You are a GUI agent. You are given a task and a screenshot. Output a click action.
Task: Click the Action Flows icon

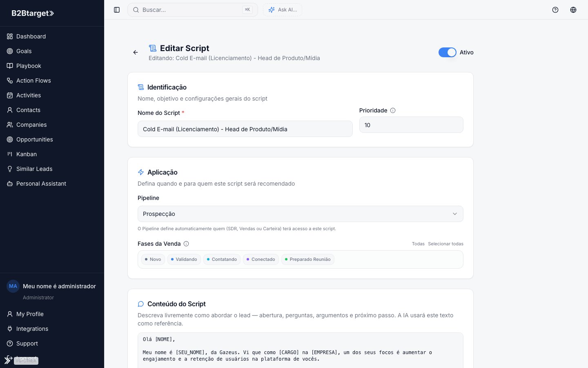point(10,81)
